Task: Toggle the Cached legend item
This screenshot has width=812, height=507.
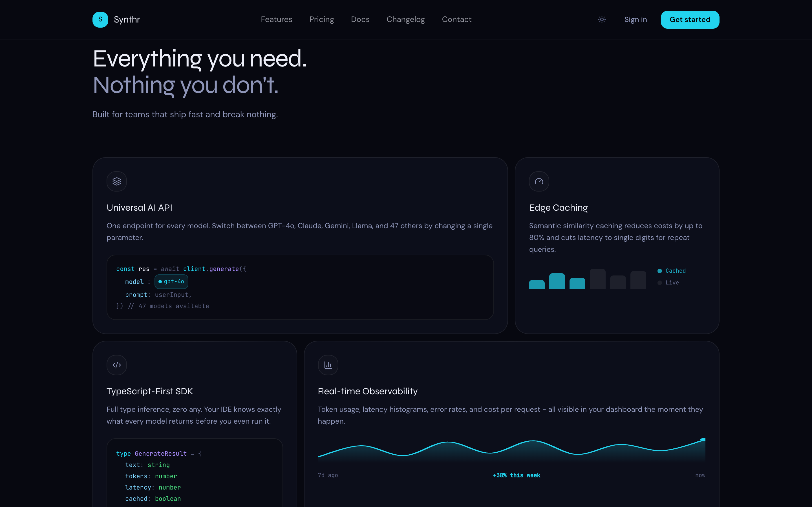Action: coord(671,271)
